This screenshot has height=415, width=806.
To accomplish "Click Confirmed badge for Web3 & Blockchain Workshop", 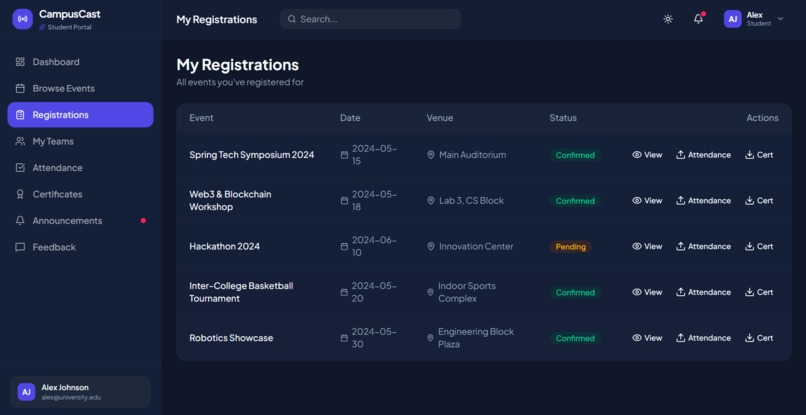I will (575, 201).
